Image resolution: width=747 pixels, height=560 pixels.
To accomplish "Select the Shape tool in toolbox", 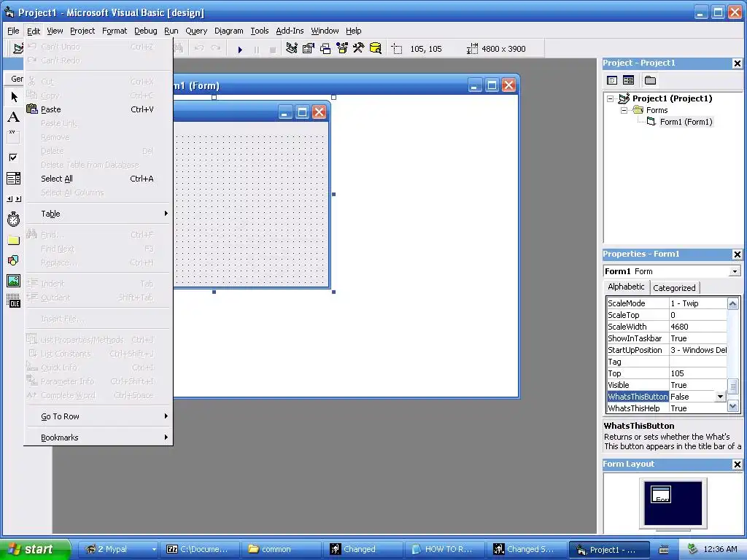I will [x=14, y=260].
